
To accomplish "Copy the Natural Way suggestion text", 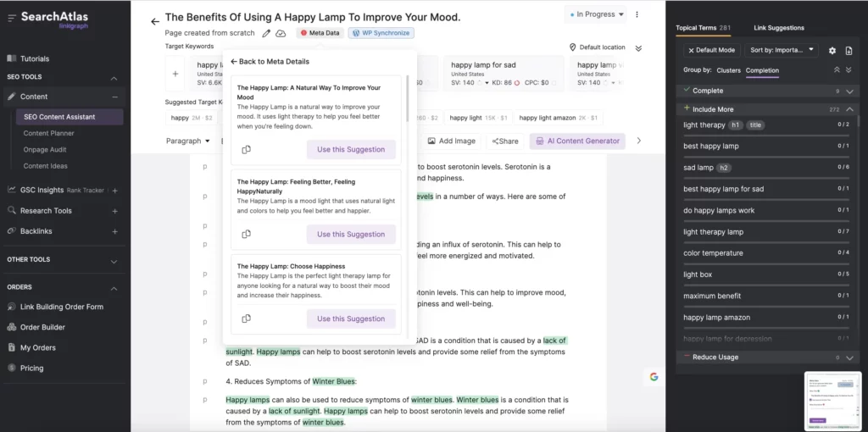I will pyautogui.click(x=247, y=149).
